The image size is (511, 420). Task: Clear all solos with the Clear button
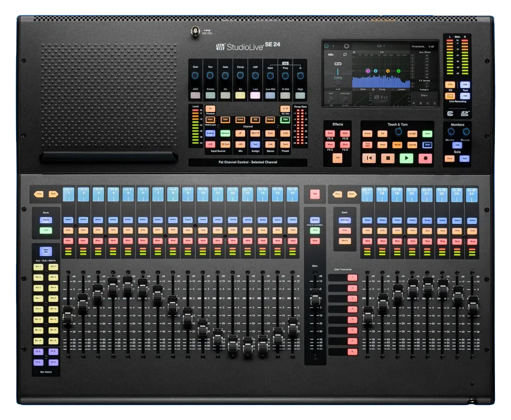(450, 159)
